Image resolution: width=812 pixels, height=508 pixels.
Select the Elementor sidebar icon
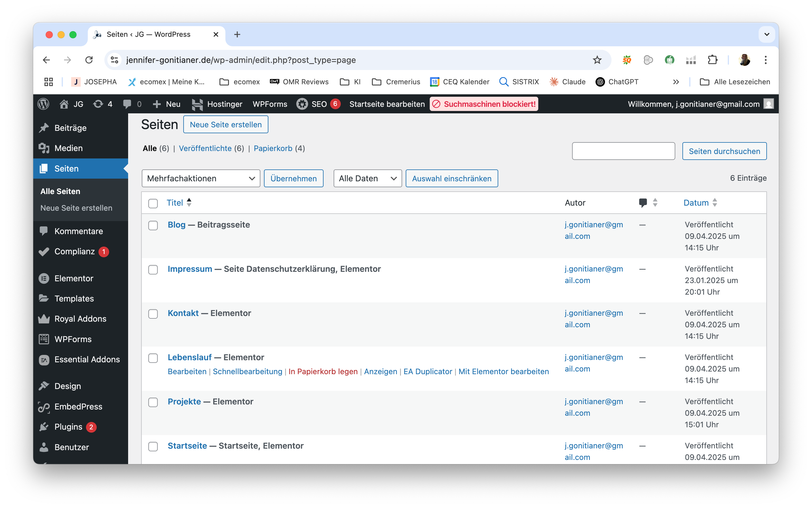tap(44, 278)
